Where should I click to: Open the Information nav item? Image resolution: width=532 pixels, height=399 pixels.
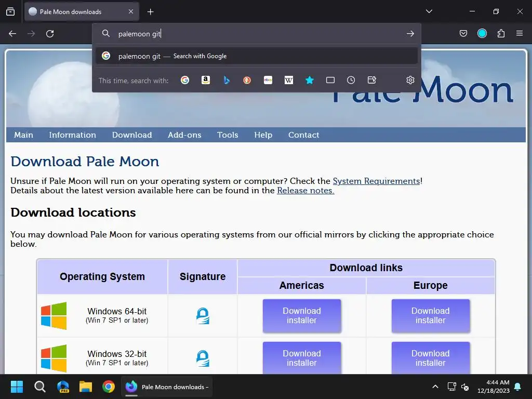coord(72,135)
